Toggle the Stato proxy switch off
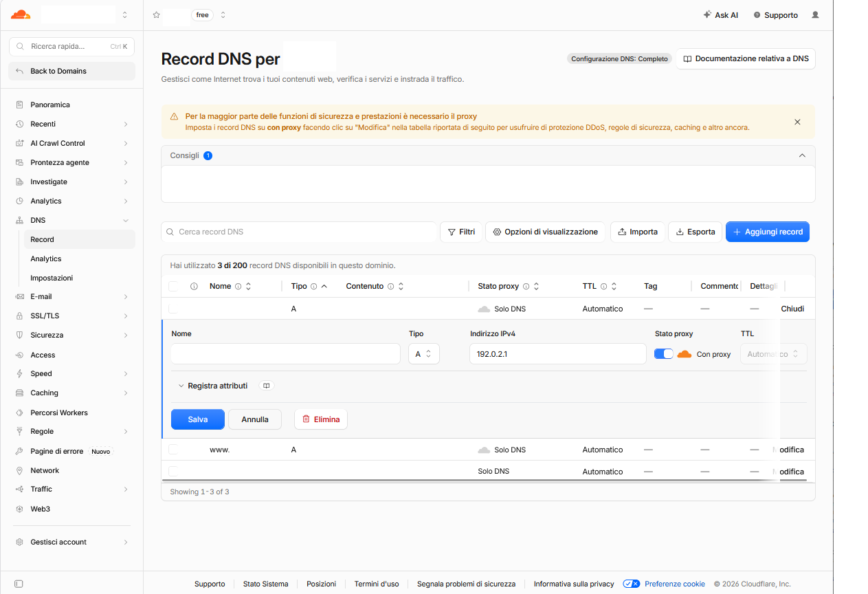The height and width of the screenshot is (594, 868). pyautogui.click(x=663, y=354)
